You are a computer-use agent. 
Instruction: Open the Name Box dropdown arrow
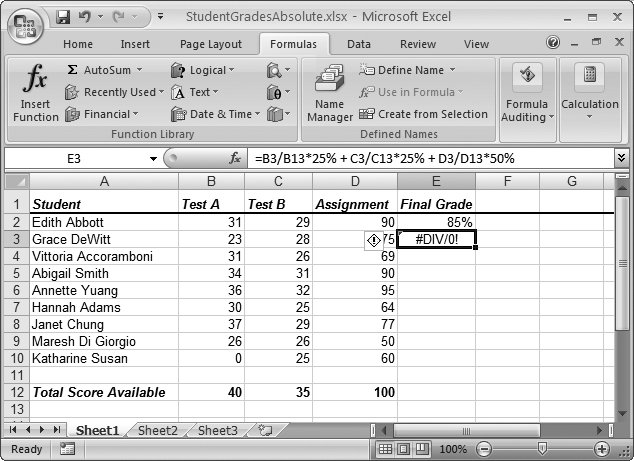153,158
